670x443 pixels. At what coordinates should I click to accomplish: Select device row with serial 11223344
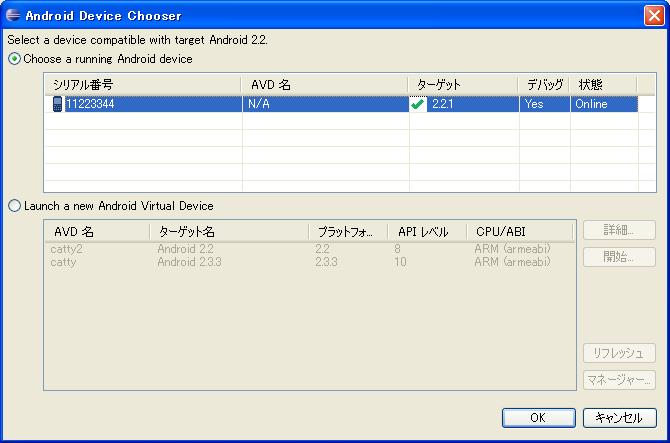(x=341, y=104)
